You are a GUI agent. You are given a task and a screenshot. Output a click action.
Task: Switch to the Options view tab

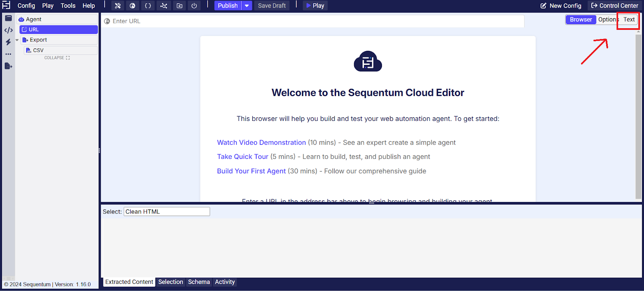(x=607, y=19)
